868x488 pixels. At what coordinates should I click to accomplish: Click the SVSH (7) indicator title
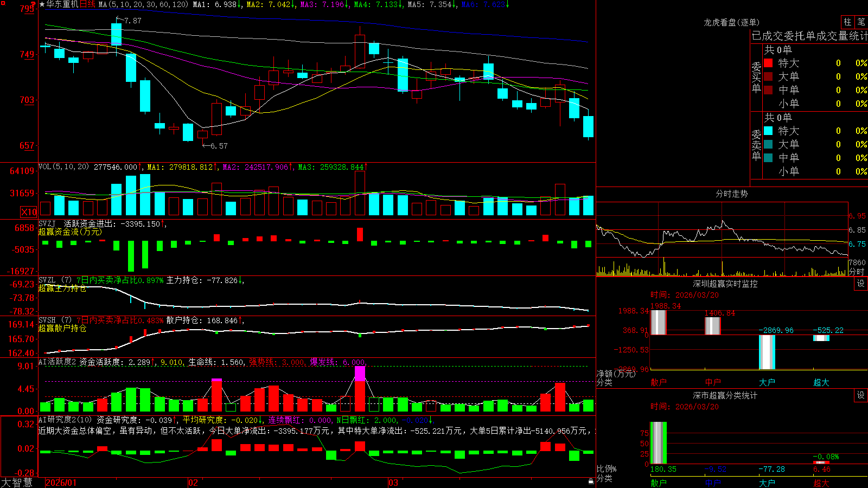click(x=55, y=320)
